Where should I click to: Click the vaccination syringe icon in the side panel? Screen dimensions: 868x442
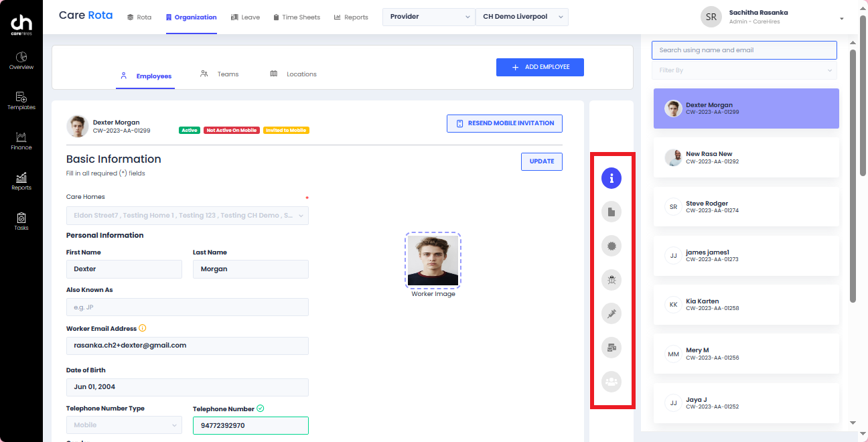pos(611,313)
